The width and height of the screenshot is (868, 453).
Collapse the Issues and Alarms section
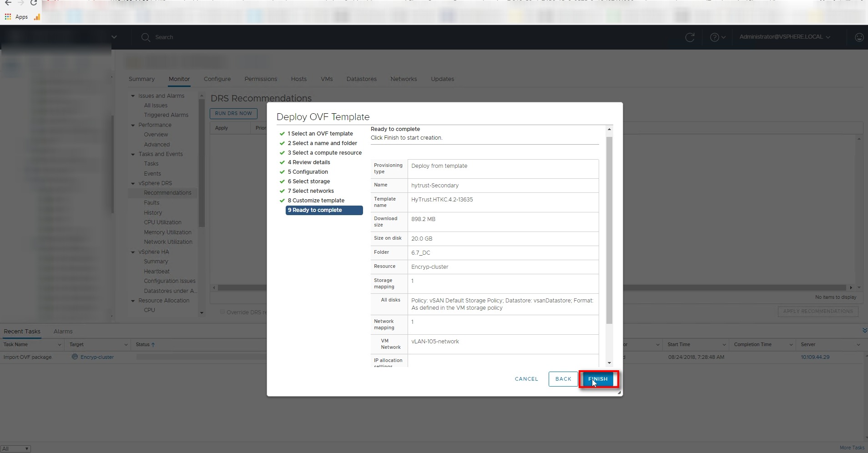tap(133, 96)
